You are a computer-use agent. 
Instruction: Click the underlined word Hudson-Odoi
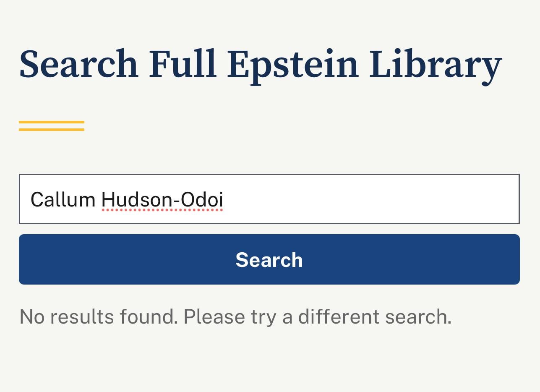tap(162, 200)
